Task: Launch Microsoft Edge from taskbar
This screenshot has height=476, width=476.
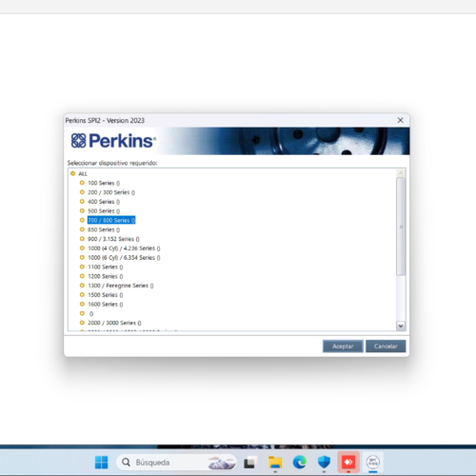Action: coord(300,463)
